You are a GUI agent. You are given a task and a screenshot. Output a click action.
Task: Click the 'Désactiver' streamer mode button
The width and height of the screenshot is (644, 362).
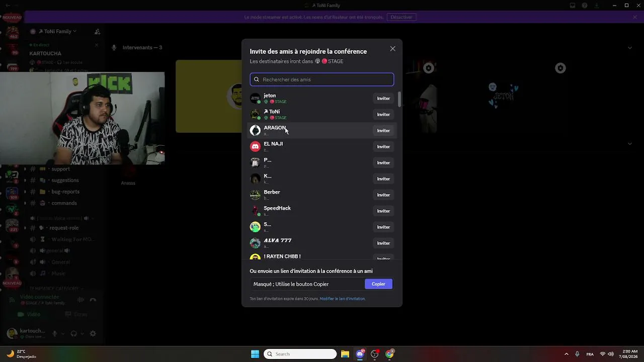pyautogui.click(x=401, y=17)
